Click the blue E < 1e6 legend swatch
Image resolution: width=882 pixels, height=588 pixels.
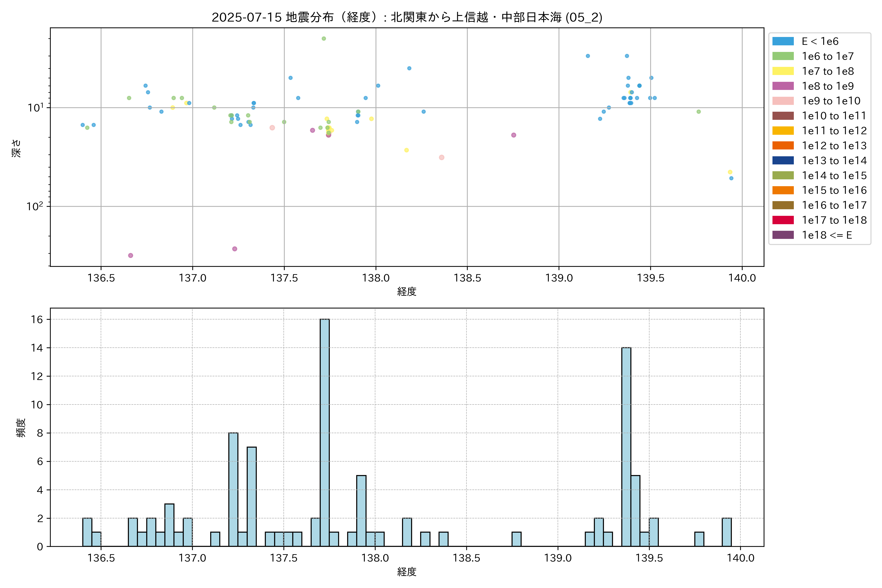[x=783, y=41]
